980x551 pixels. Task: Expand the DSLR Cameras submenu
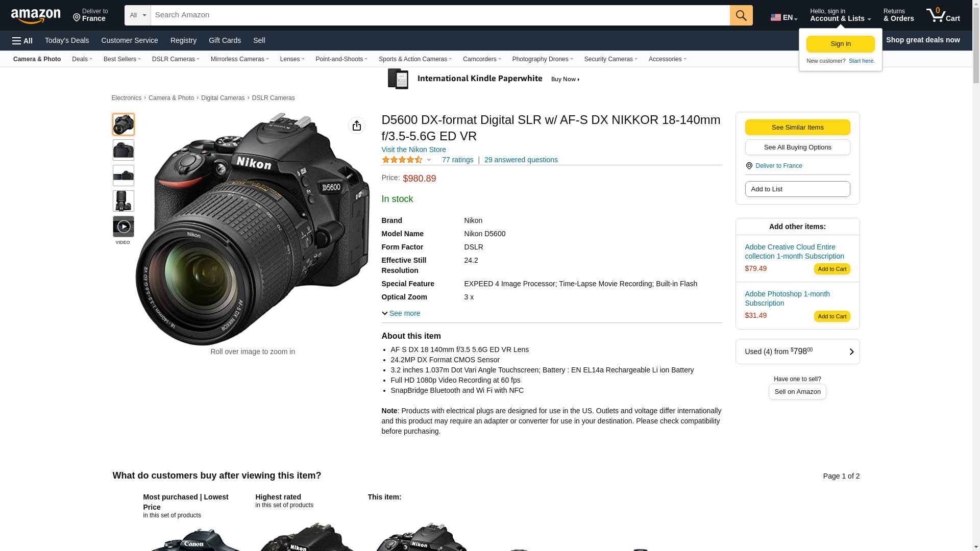tap(176, 59)
